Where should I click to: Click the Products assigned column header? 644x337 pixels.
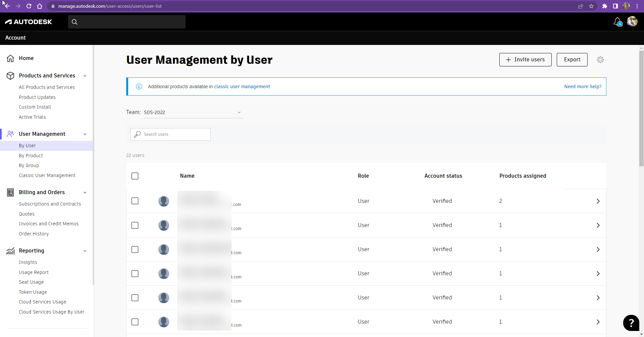523,176
